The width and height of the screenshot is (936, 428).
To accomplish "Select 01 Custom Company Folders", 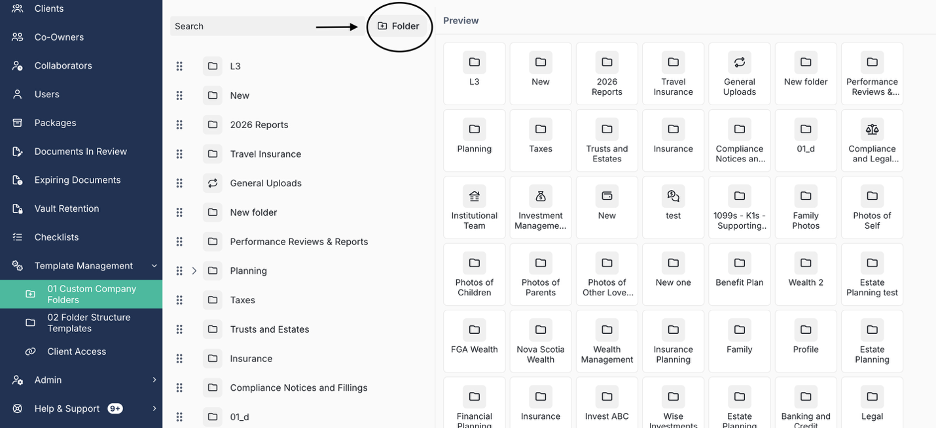I will (x=81, y=294).
